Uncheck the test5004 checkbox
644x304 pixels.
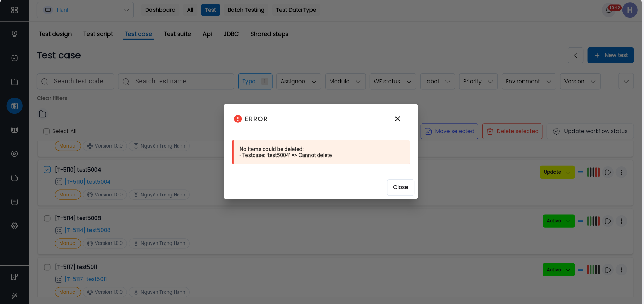point(47,170)
